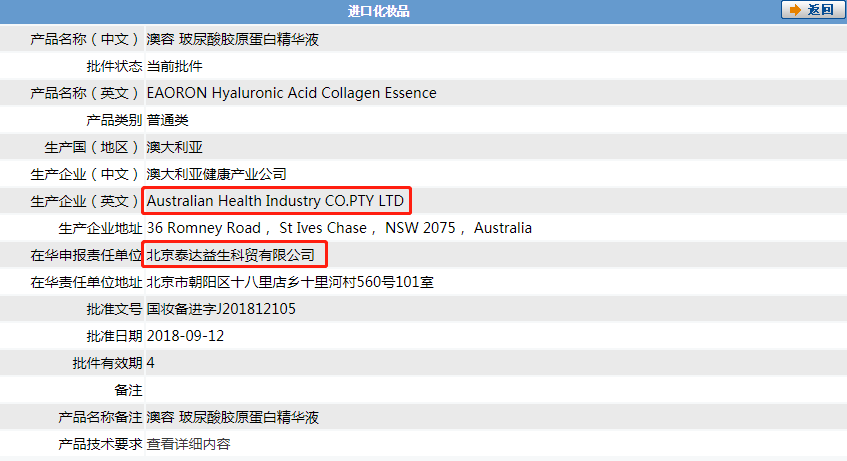
Task: Click label 生产国（地区）
Action: 93,147
